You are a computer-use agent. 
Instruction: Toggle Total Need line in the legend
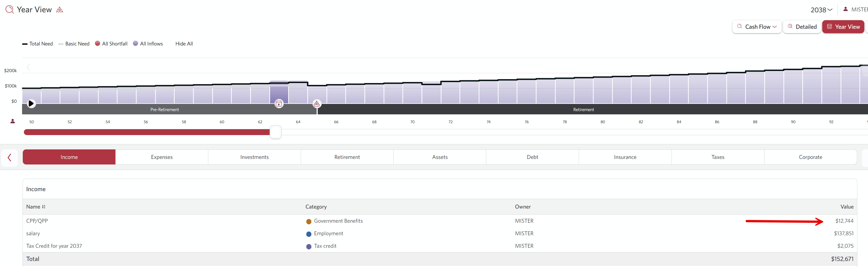coord(37,44)
